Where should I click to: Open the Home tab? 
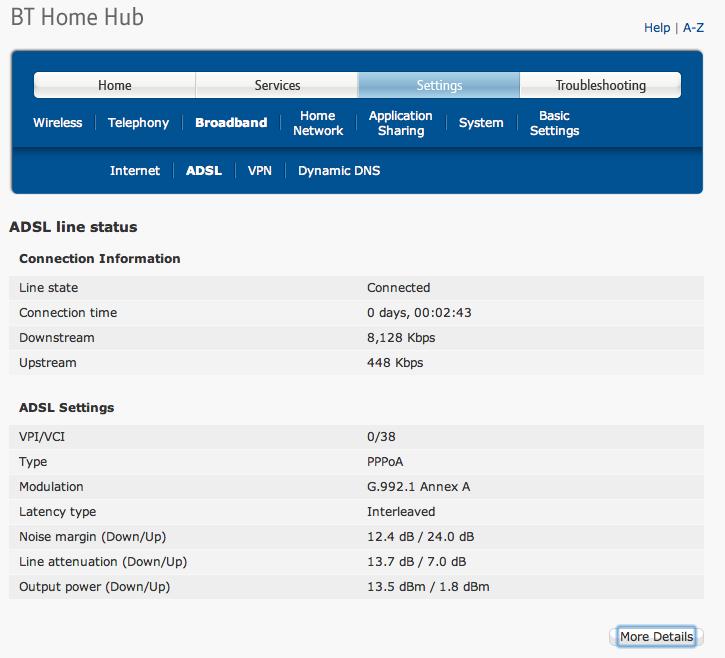click(115, 85)
